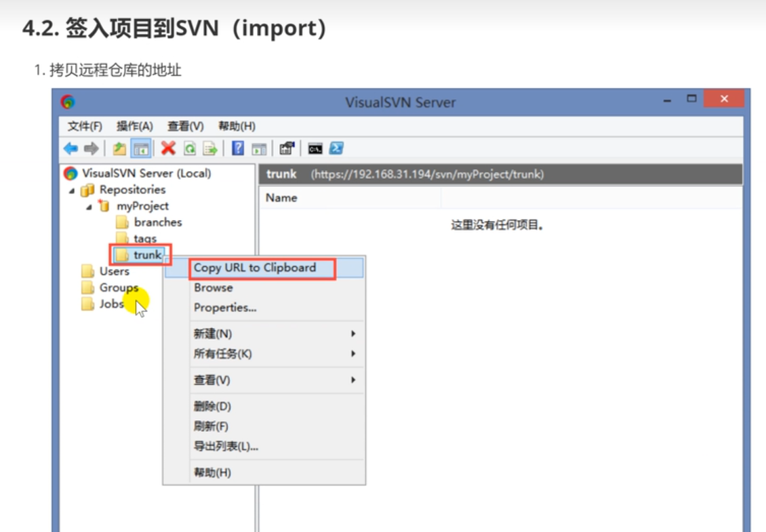Viewport: 766px width, 532px height.
Task: Click the Jobs folder icon
Action: tap(88, 304)
